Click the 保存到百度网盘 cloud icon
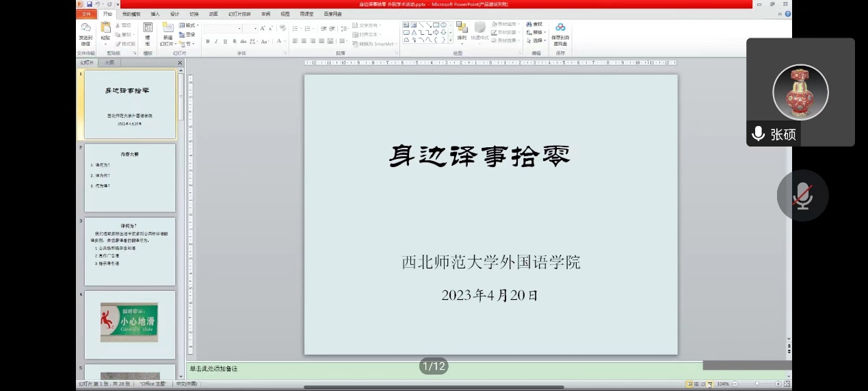This screenshot has height=391, width=868. pos(560,28)
